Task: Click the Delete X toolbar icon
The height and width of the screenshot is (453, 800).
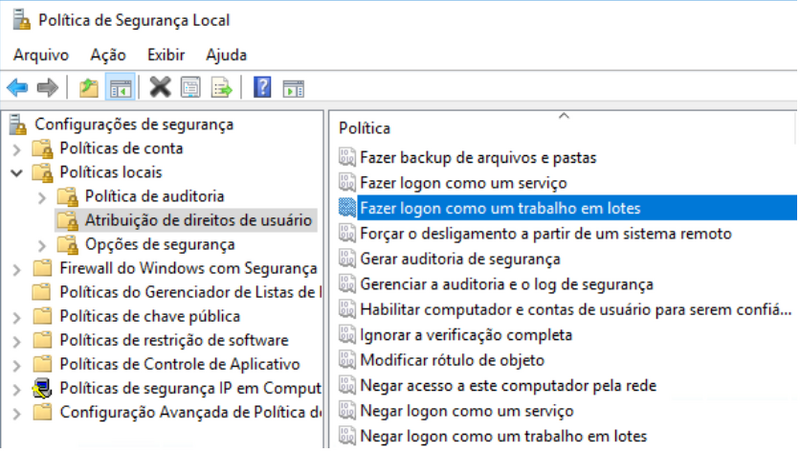Action: 160,88
